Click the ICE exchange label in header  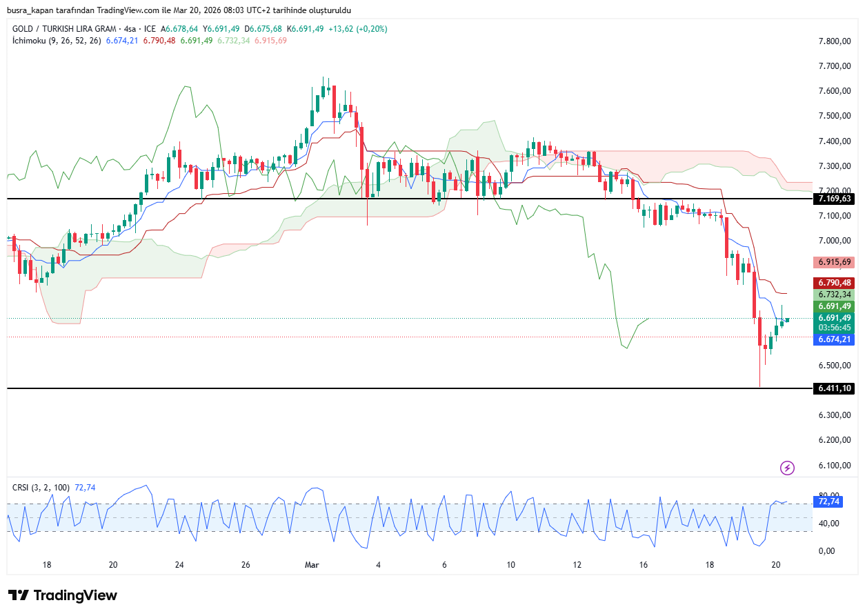pyautogui.click(x=148, y=29)
